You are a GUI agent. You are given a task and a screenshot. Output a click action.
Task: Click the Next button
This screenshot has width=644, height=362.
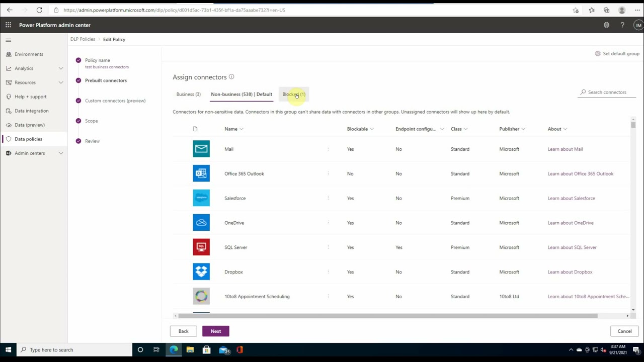coord(216,331)
